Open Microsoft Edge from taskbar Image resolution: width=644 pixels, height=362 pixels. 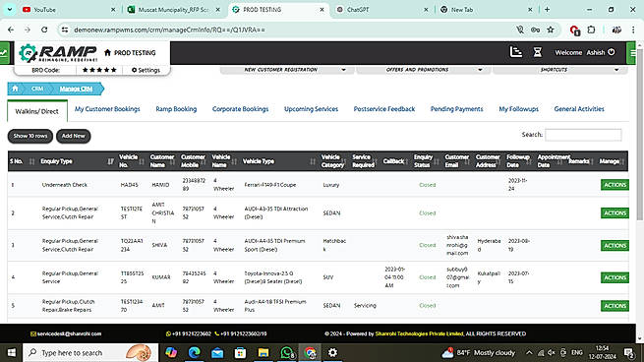point(195,352)
